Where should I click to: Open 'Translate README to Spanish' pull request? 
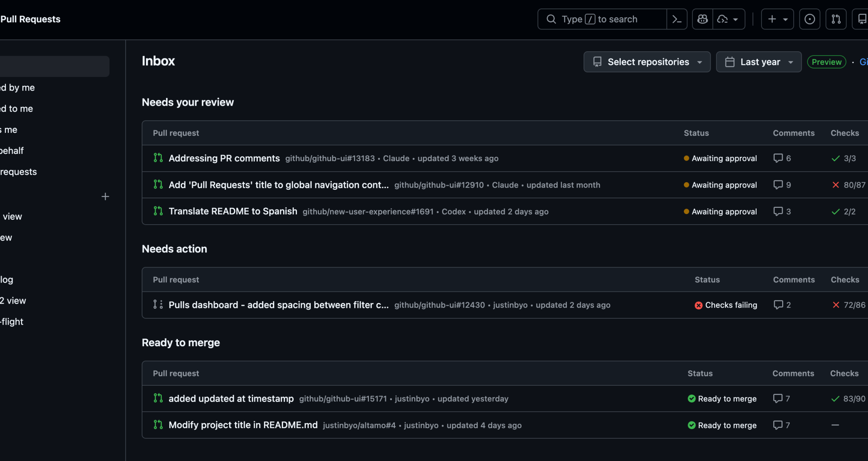coord(233,211)
